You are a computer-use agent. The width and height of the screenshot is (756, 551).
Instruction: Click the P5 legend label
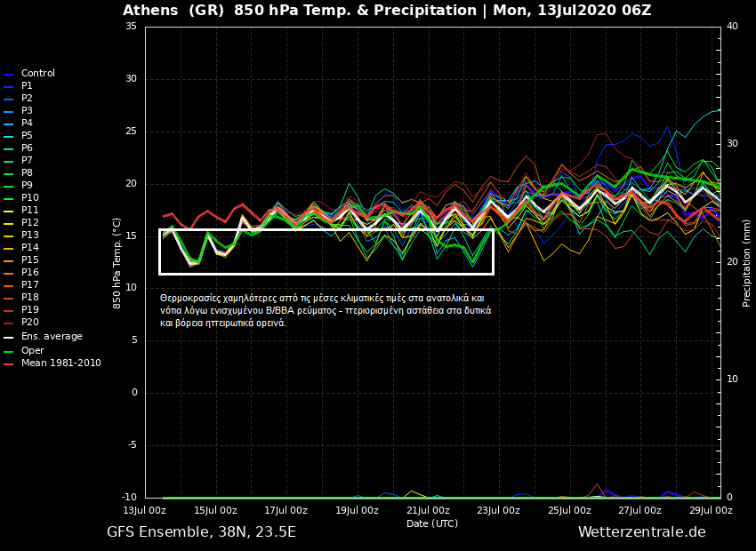coord(27,136)
